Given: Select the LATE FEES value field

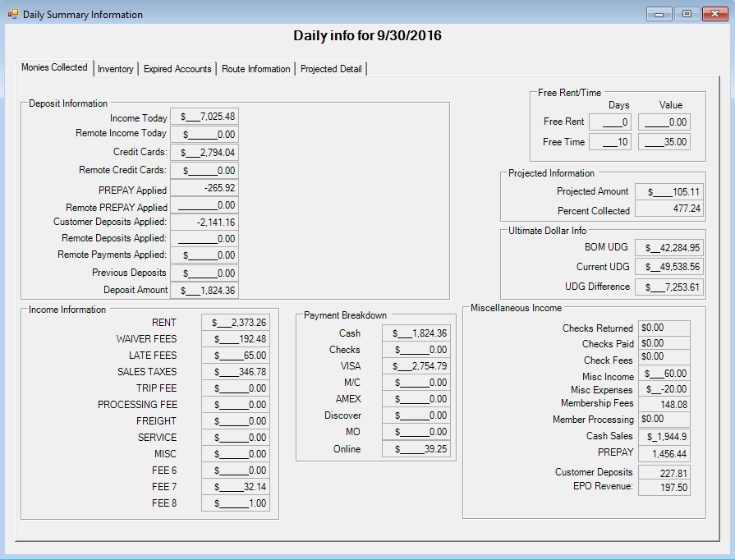Looking at the screenshot, I should point(235,356).
